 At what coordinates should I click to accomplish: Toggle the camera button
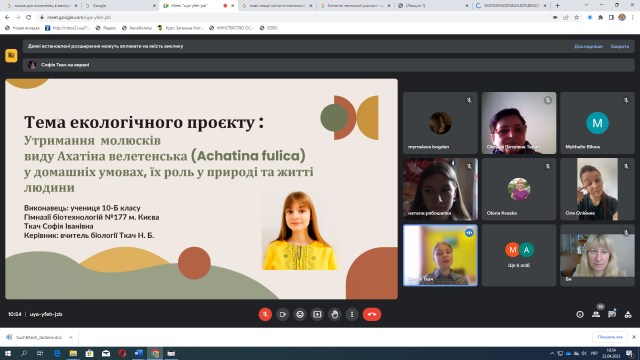coord(282,314)
